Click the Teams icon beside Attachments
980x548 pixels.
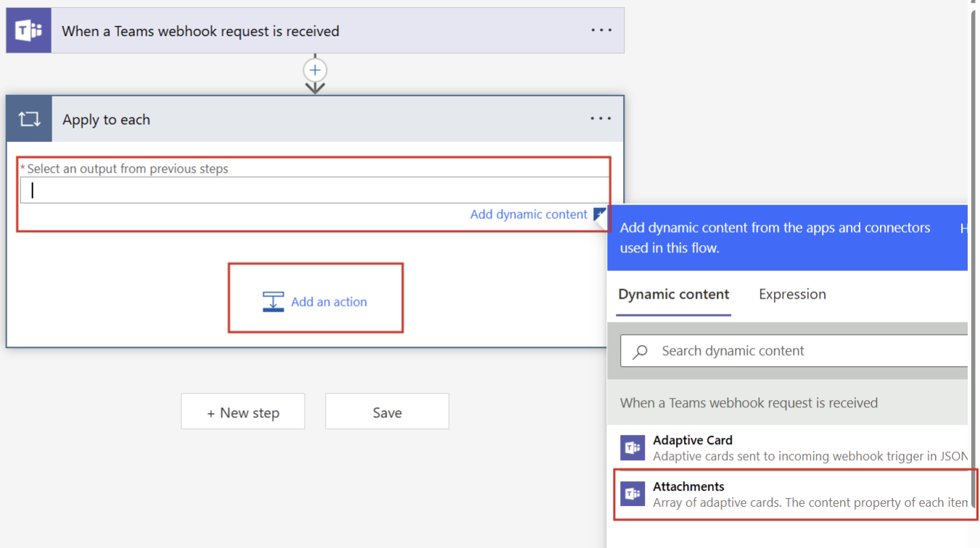(633, 494)
